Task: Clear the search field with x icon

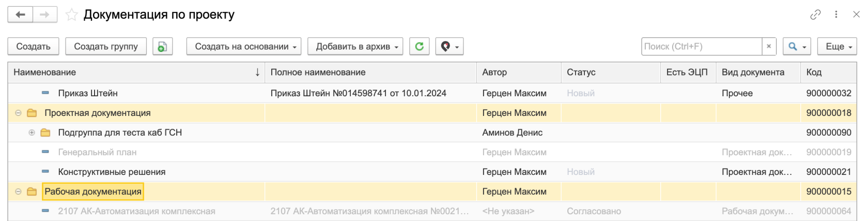Action: click(x=769, y=47)
